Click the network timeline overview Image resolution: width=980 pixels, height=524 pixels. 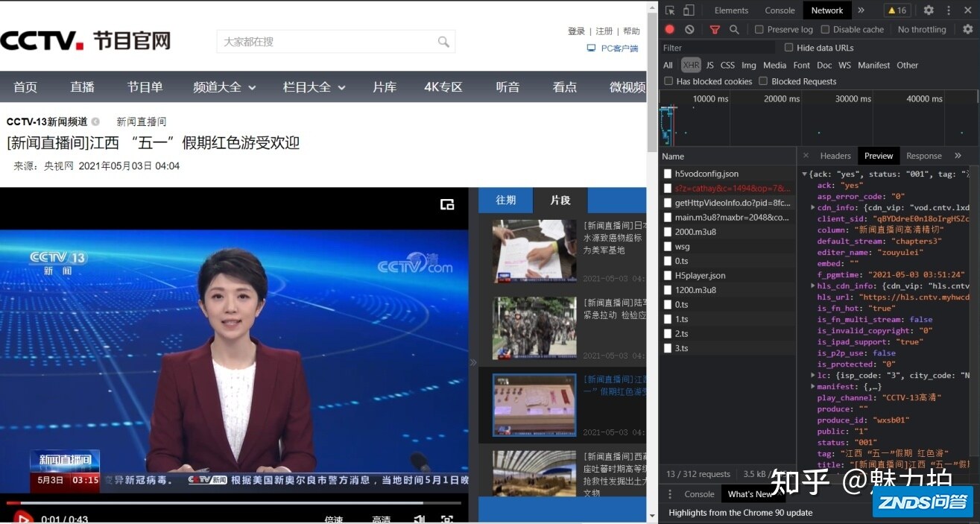point(819,118)
